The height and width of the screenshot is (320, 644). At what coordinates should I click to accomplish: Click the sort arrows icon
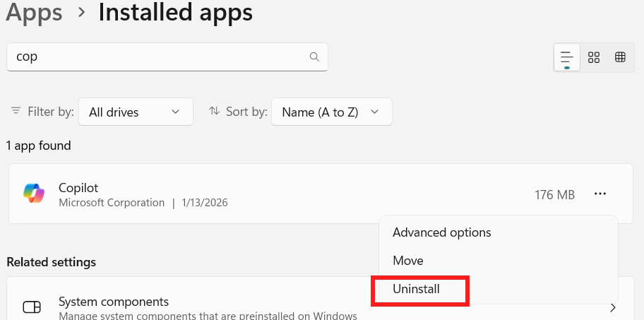(215, 112)
